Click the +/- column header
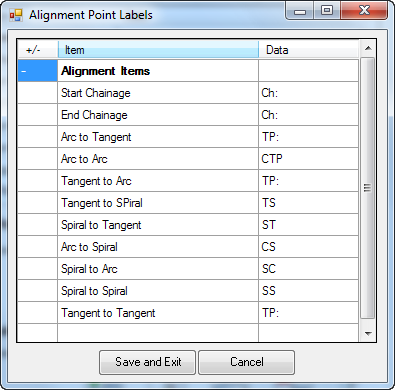Screen dimensions: 395x390 [x=38, y=50]
